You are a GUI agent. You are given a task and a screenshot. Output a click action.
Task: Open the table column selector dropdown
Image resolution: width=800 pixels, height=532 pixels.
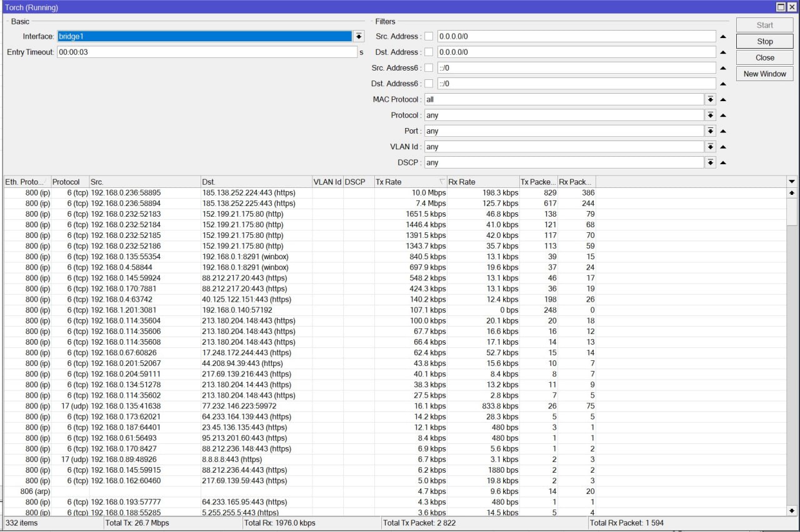click(792, 182)
